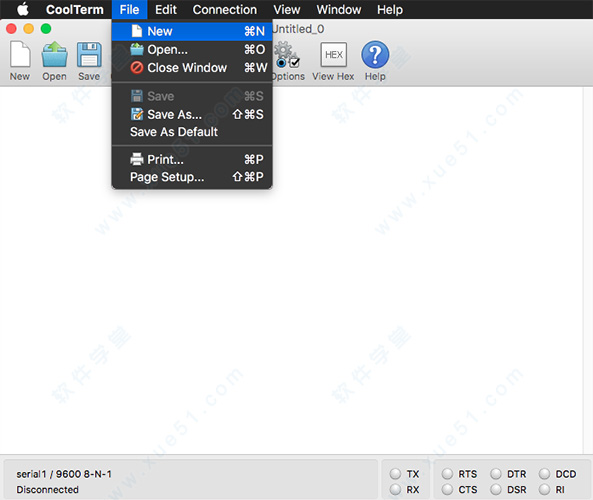Click the New document toolbar icon
Screen dimensions: 593x500
pyautogui.click(x=20, y=55)
